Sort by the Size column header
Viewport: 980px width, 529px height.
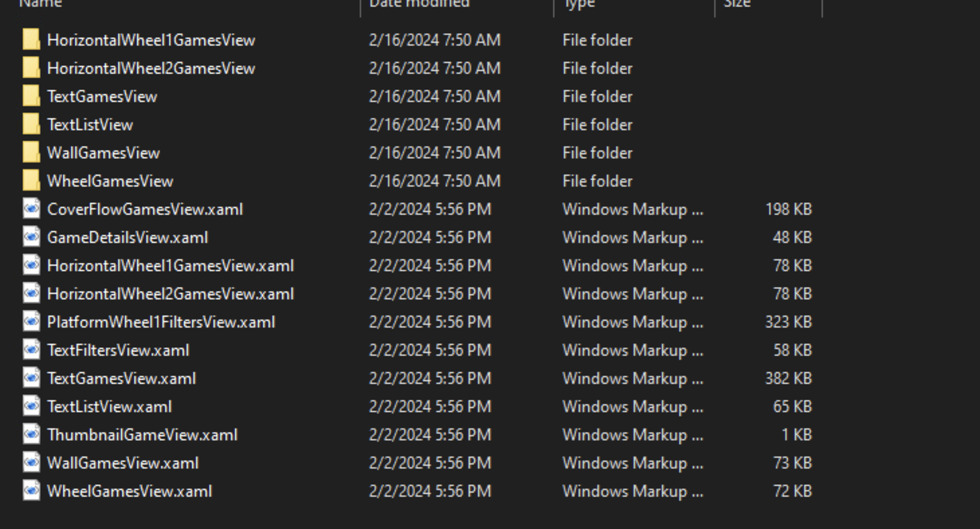[x=736, y=3]
